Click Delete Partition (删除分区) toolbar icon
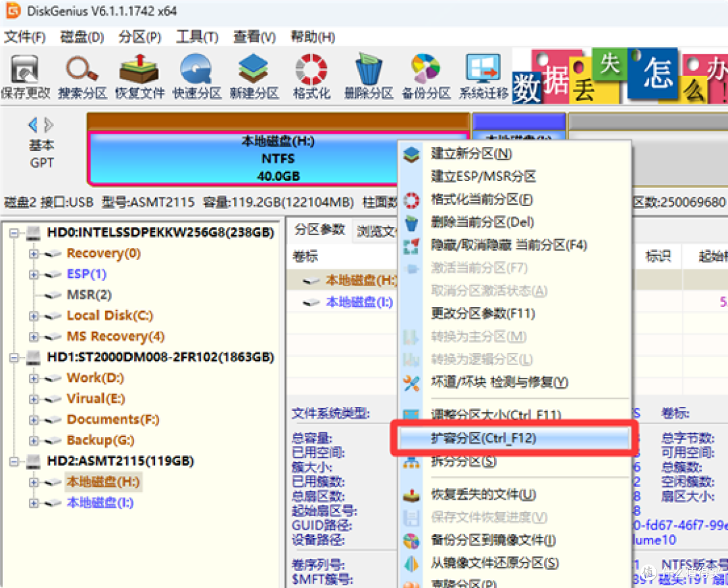 [x=368, y=77]
